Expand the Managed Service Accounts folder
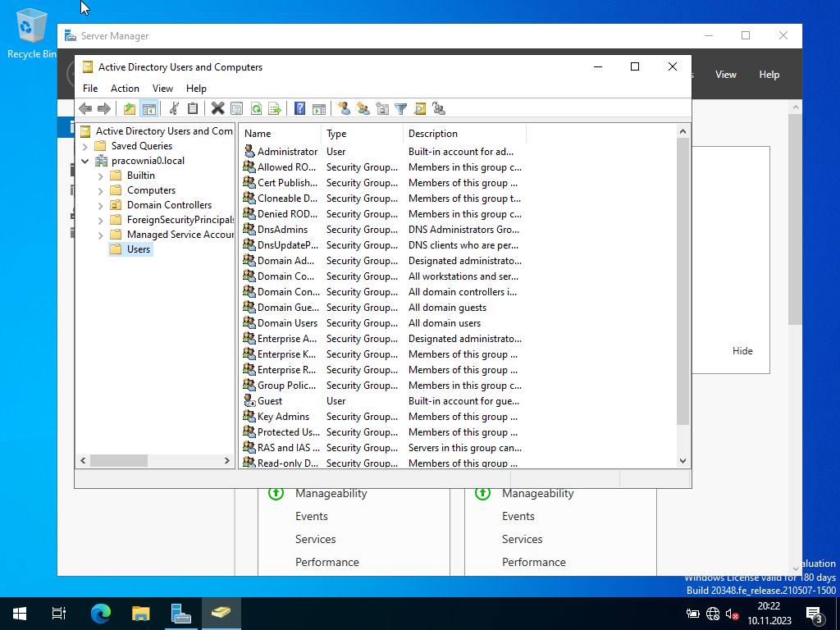The width and height of the screenshot is (840, 630). pos(101,235)
